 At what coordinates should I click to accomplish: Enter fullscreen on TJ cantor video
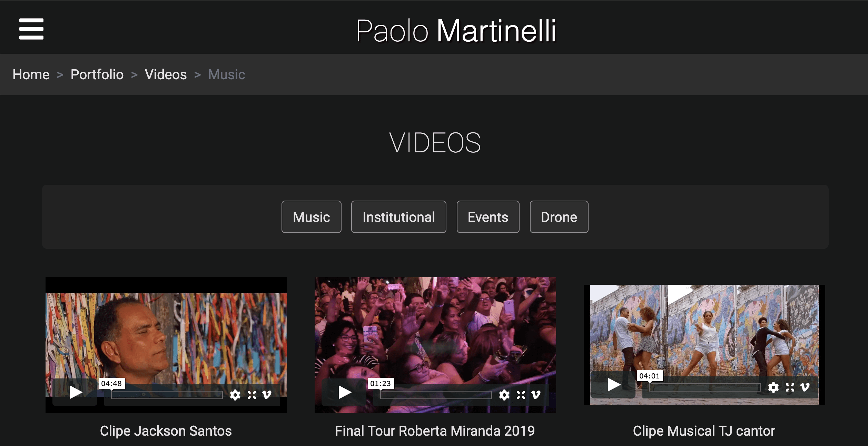click(789, 387)
